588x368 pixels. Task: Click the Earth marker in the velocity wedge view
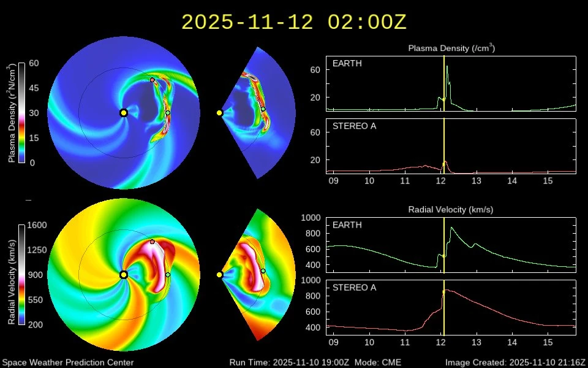point(263,271)
